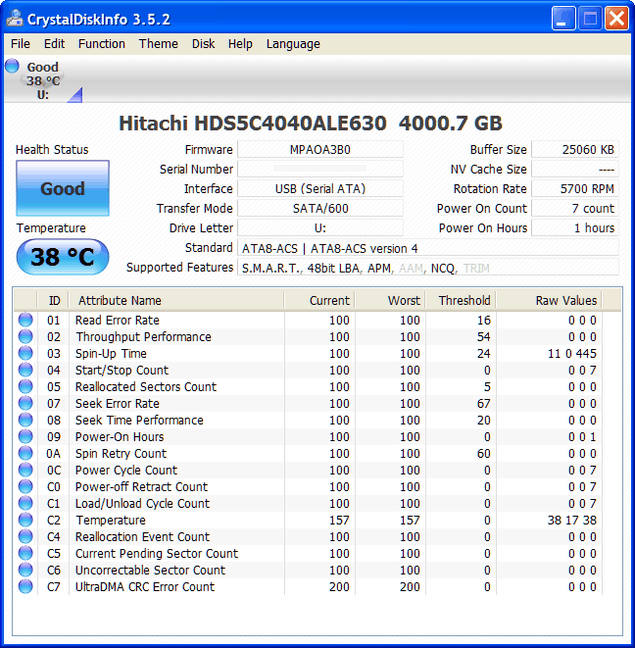This screenshot has width=635, height=648.
Task: Open the Theme menu
Action: pos(158,44)
